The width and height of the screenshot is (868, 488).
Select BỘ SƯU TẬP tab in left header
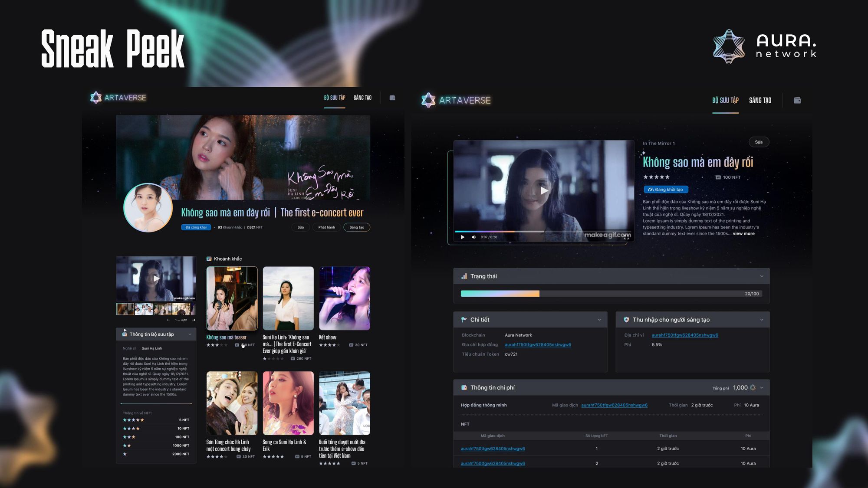click(334, 98)
